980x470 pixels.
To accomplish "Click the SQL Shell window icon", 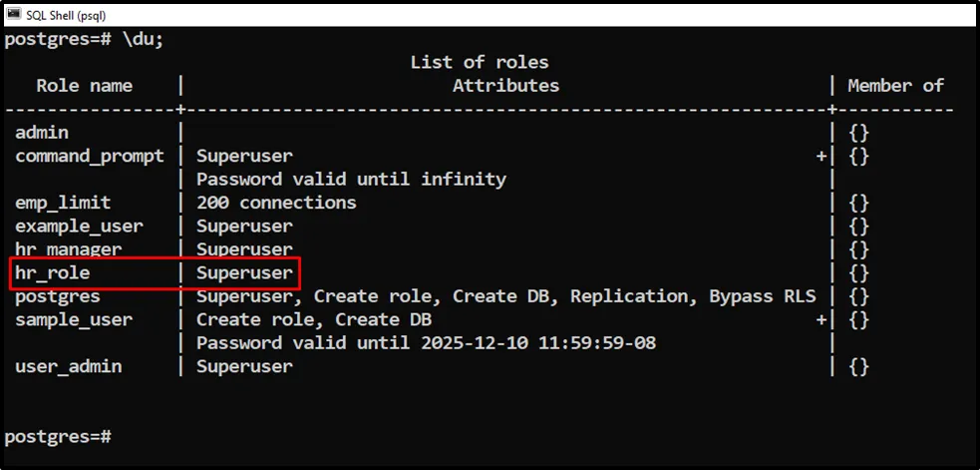I will [x=13, y=12].
